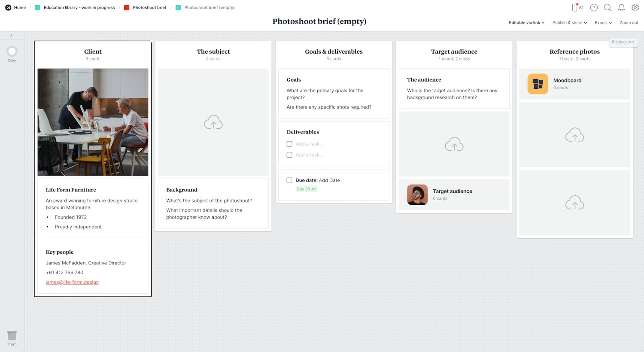
Task: Check the second 'Add a task' checkbox
Action: (x=289, y=155)
